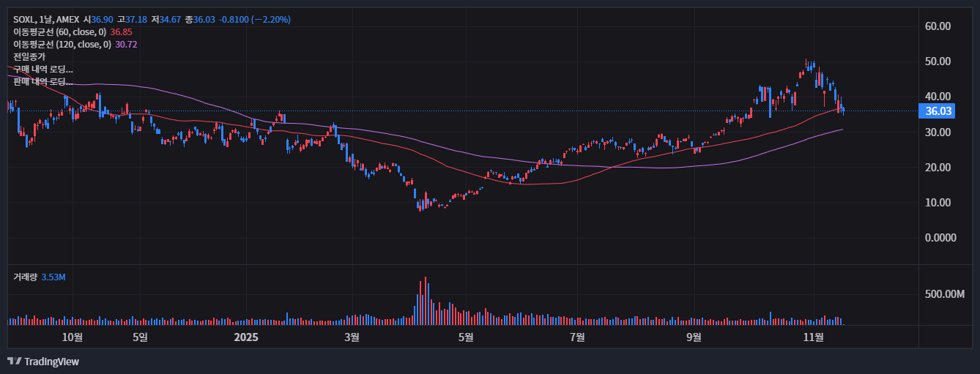Click the 120-period moving average value 30.72
Viewport: 980px width, 374px height.
coord(127,44)
